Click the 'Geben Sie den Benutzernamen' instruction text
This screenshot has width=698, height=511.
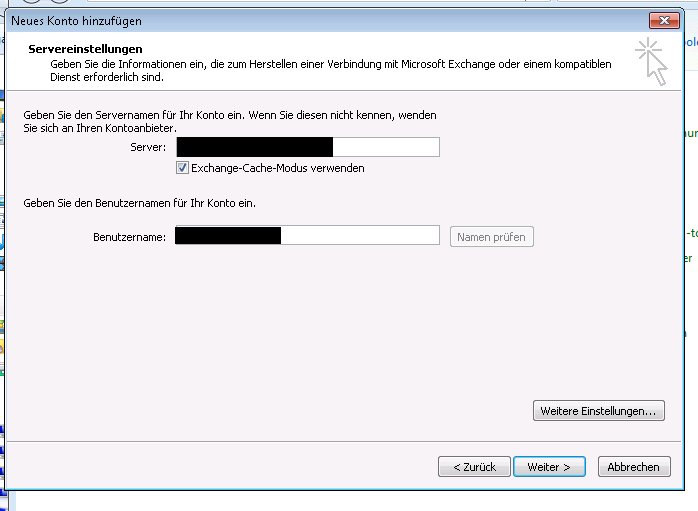140,203
